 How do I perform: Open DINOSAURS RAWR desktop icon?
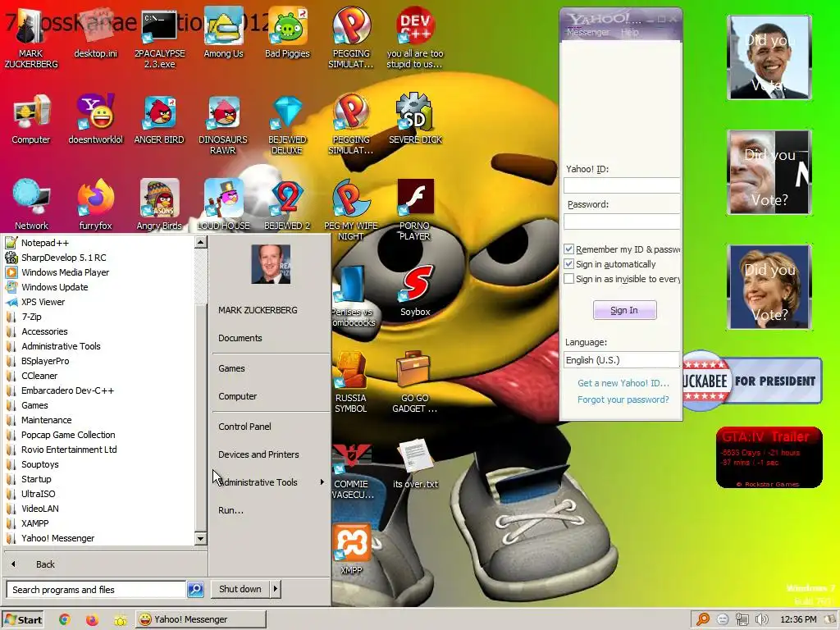(x=223, y=125)
